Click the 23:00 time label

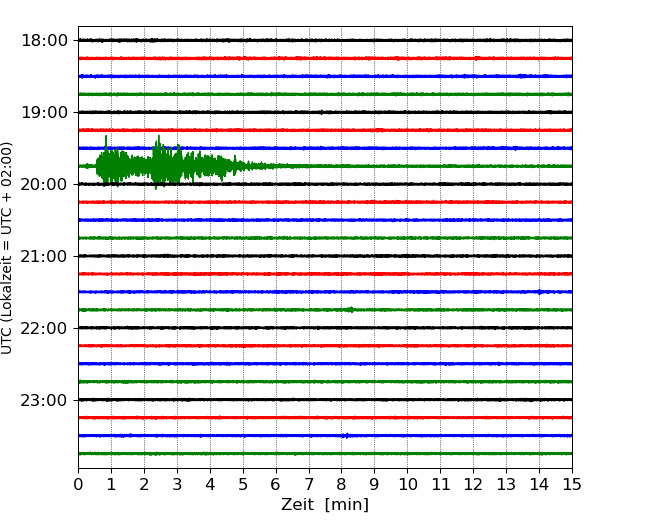[x=44, y=401]
